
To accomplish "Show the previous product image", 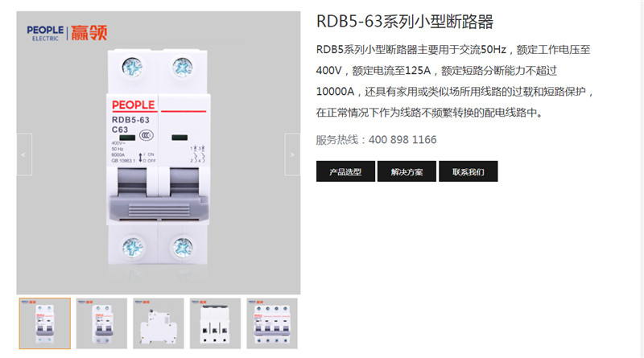I will 24,154.
